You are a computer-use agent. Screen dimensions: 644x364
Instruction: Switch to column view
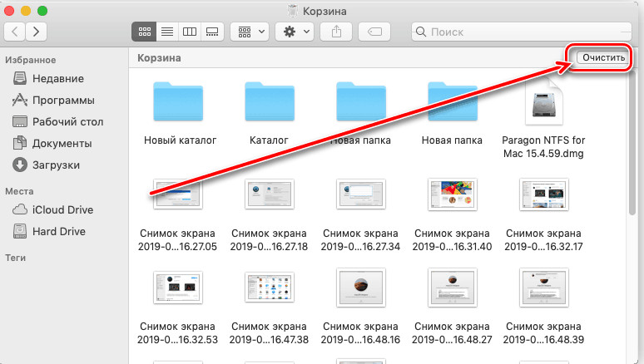coord(190,32)
